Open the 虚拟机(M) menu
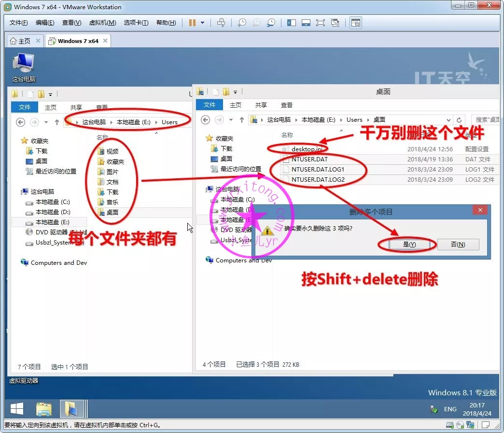 [102, 23]
